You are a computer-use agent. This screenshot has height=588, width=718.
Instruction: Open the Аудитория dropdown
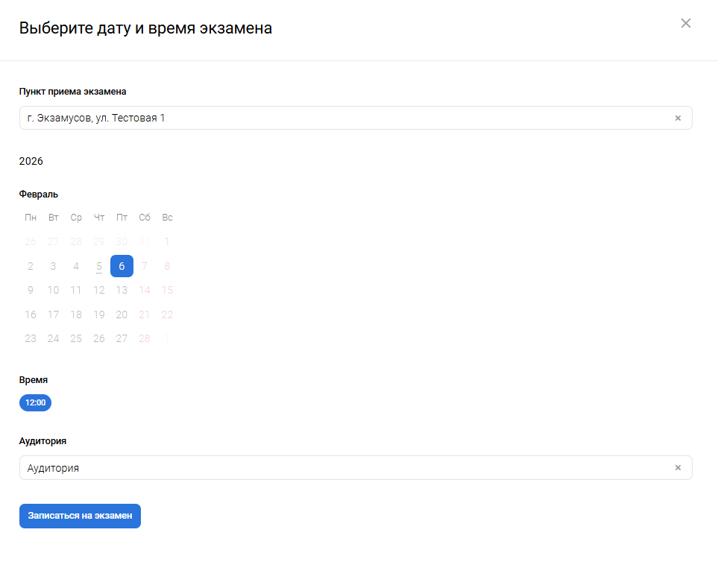click(343, 468)
